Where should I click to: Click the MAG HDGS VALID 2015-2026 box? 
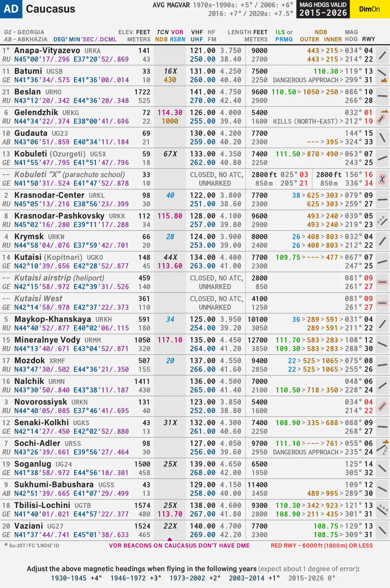pos(323,9)
